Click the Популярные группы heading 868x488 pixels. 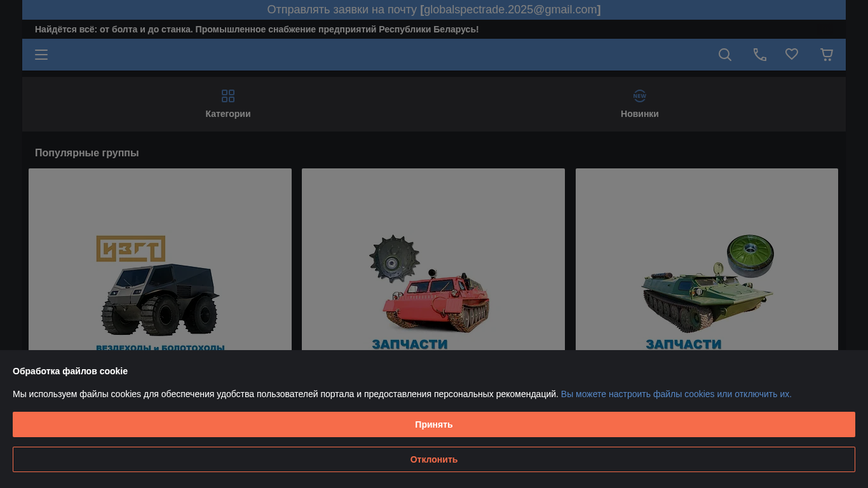point(87,153)
